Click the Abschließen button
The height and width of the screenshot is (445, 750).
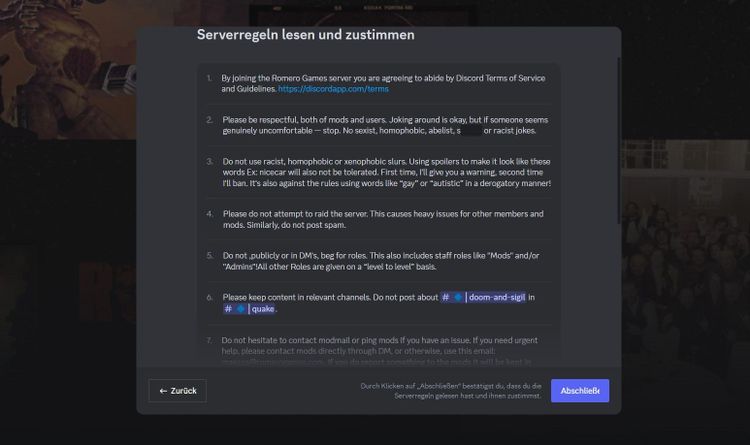click(x=579, y=391)
